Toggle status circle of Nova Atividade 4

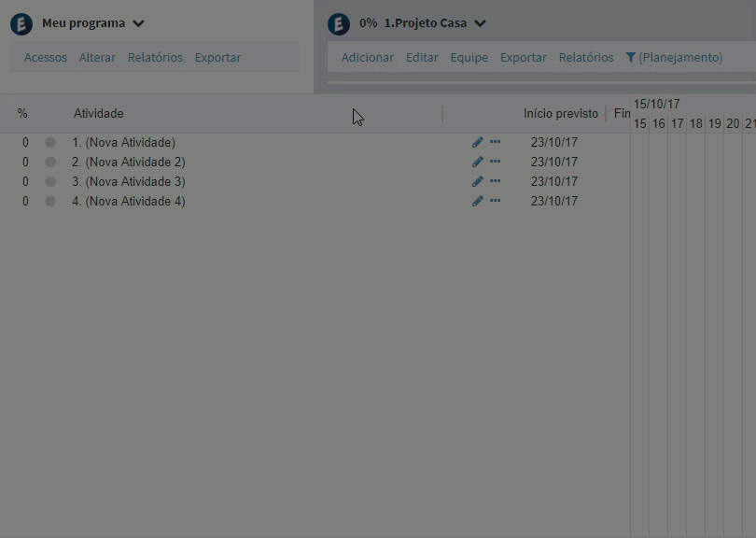click(50, 201)
